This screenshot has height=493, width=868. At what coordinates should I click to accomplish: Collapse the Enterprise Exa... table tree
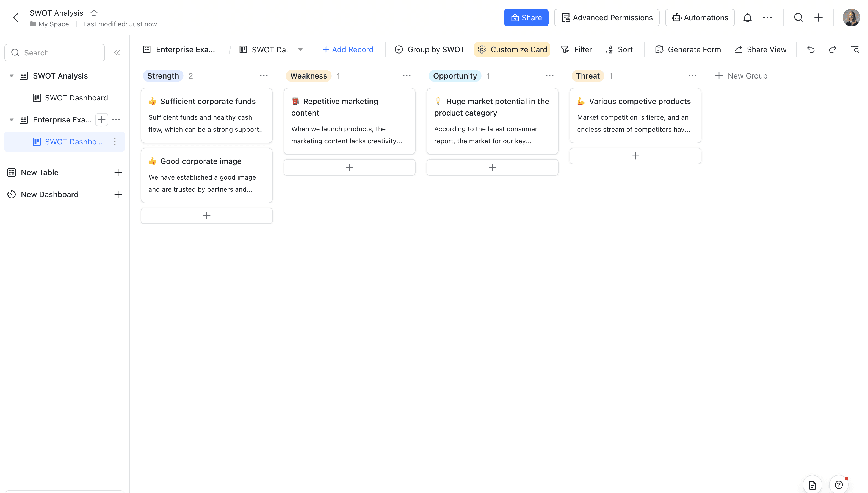tap(12, 120)
